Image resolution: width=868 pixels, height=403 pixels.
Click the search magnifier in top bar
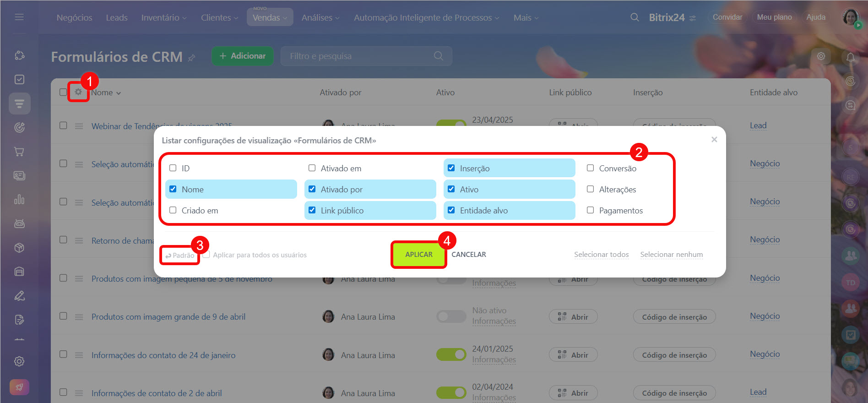coord(635,17)
